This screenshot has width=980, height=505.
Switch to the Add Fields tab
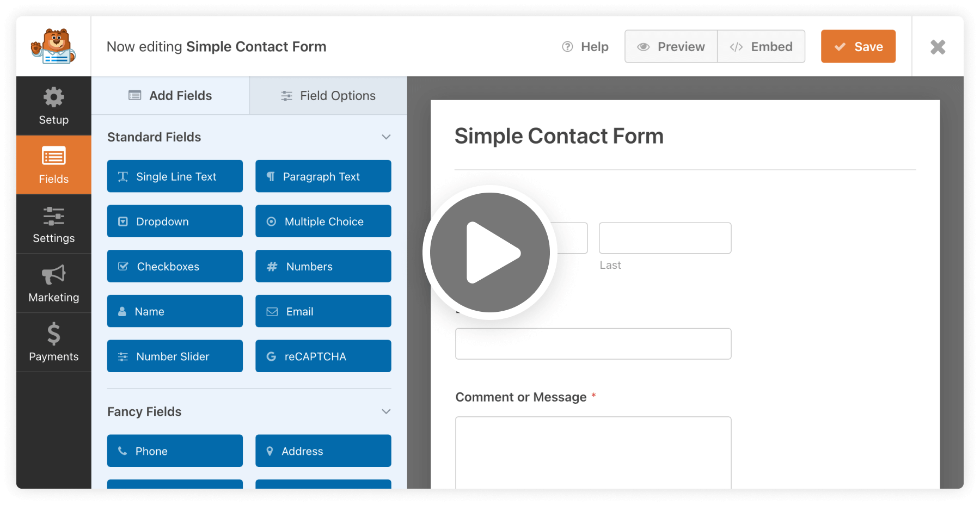[x=170, y=95]
